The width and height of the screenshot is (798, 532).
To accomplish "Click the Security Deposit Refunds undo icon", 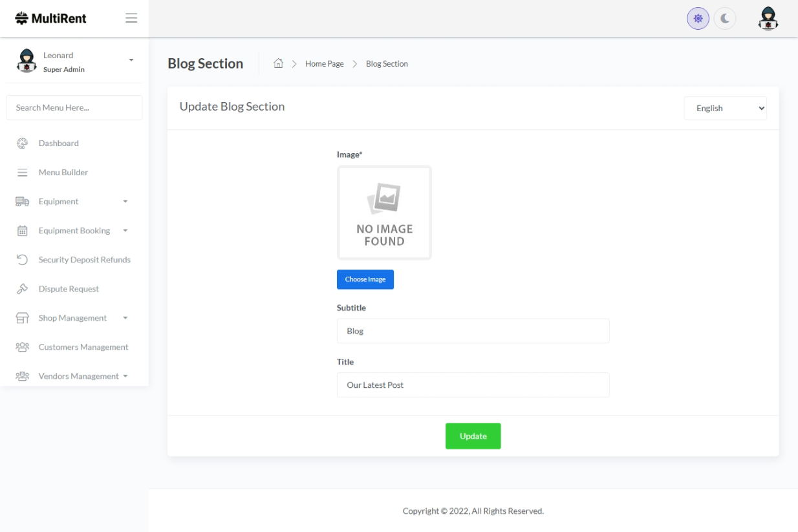I will tap(22, 260).
